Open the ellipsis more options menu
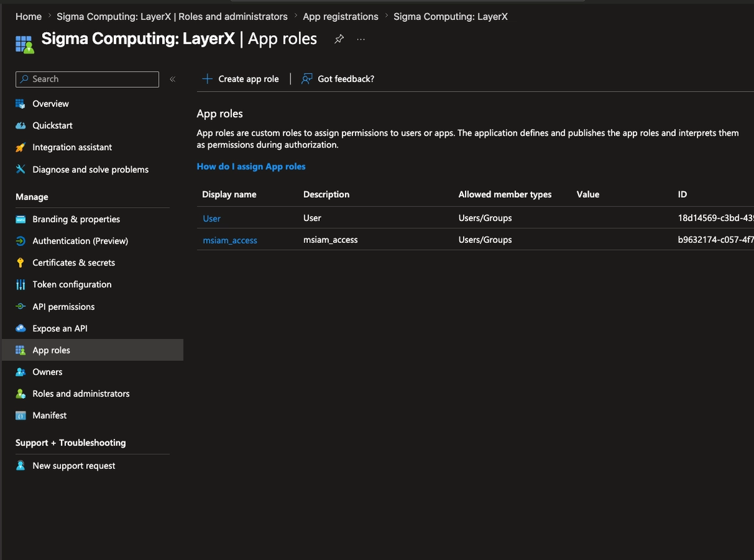This screenshot has width=754, height=560. tap(361, 39)
